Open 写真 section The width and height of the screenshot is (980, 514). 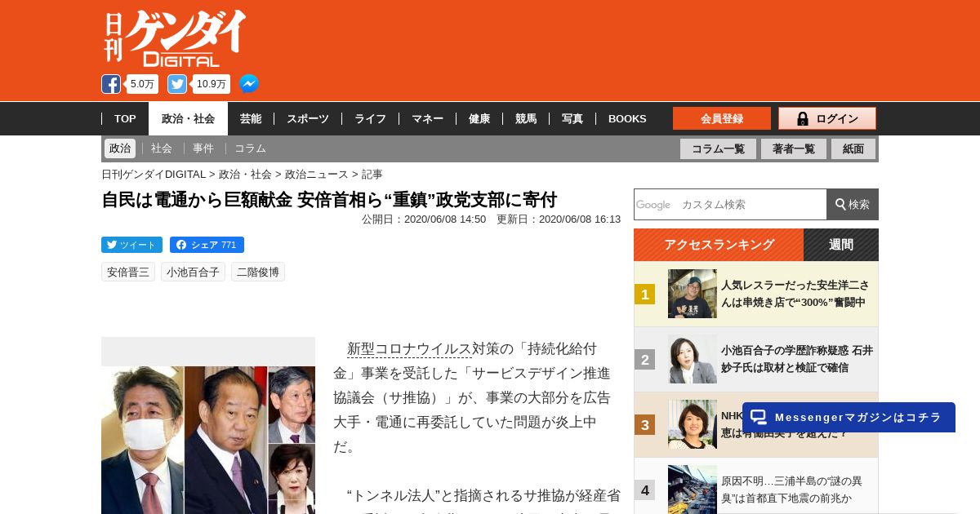tap(572, 118)
